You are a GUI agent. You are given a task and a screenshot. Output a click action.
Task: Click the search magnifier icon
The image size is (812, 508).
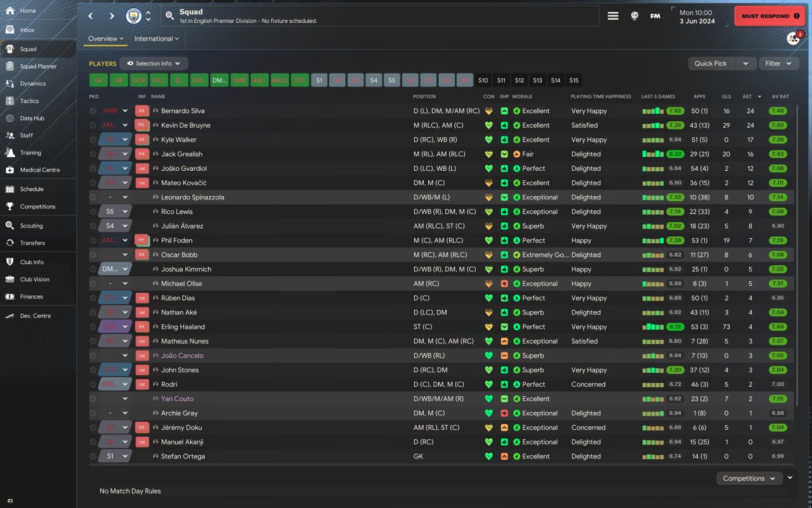[169, 16]
